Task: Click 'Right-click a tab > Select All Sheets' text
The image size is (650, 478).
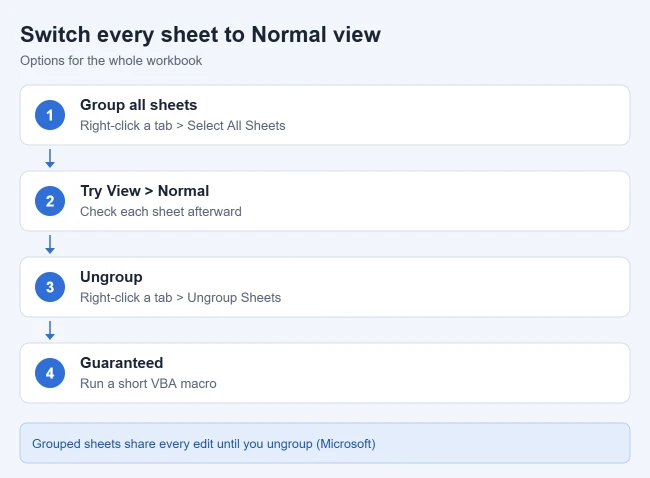Action: [x=182, y=126]
